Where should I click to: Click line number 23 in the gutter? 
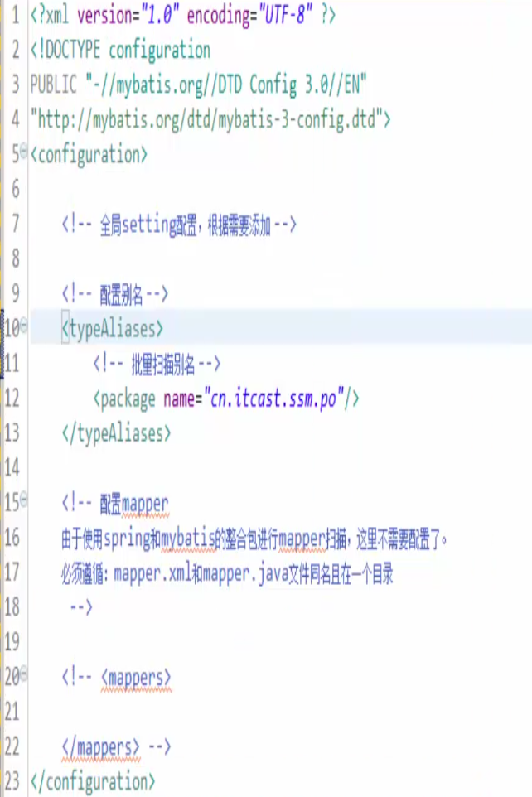point(12,782)
